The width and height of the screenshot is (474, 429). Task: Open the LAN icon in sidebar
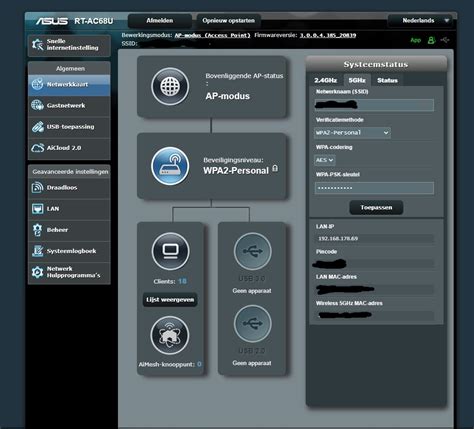pos(37,209)
